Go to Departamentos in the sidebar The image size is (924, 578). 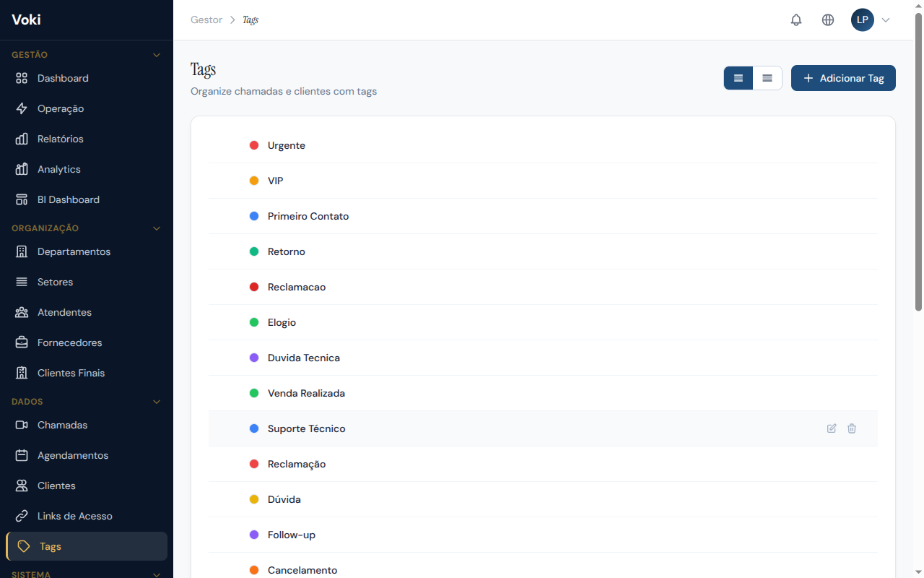coord(74,251)
